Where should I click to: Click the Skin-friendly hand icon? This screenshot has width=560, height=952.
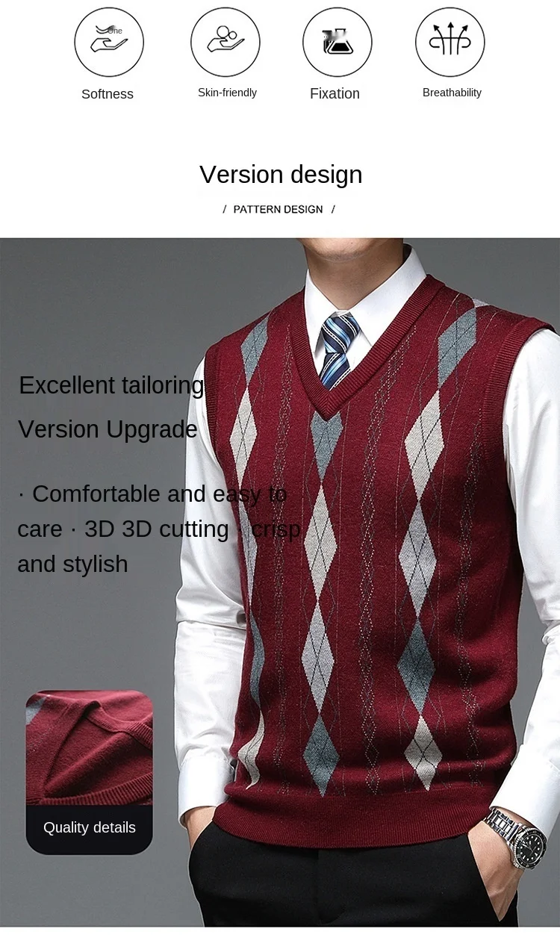[x=225, y=42]
